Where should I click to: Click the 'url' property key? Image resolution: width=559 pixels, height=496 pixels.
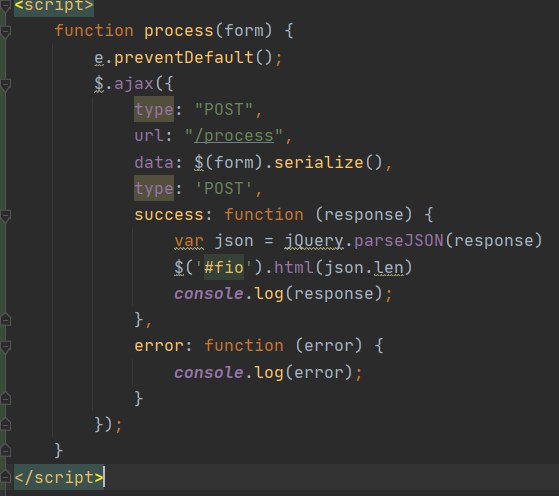point(149,136)
